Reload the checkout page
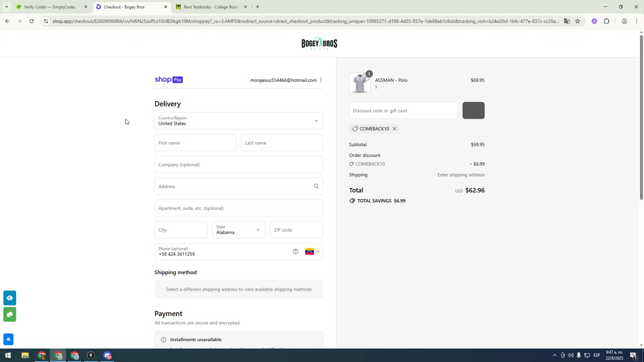644x362 pixels. pos(32,21)
